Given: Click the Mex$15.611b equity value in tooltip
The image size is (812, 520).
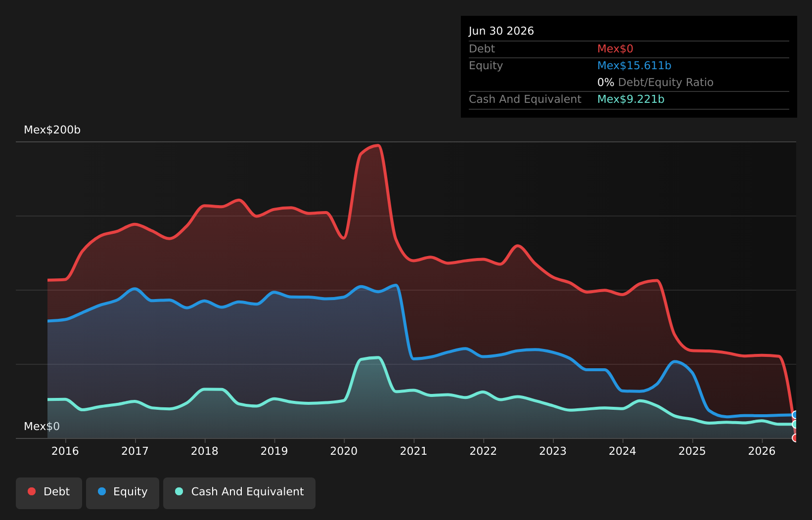Looking at the screenshot, I should click(634, 66).
